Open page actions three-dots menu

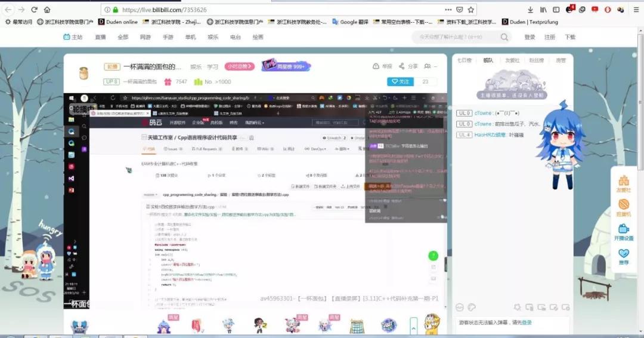[x=448, y=10]
